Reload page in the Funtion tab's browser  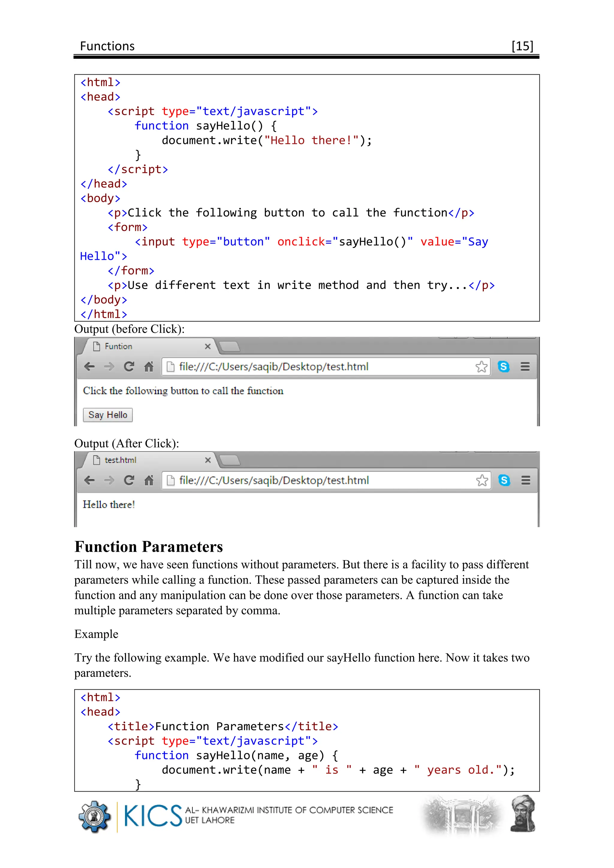pyautogui.click(x=129, y=366)
